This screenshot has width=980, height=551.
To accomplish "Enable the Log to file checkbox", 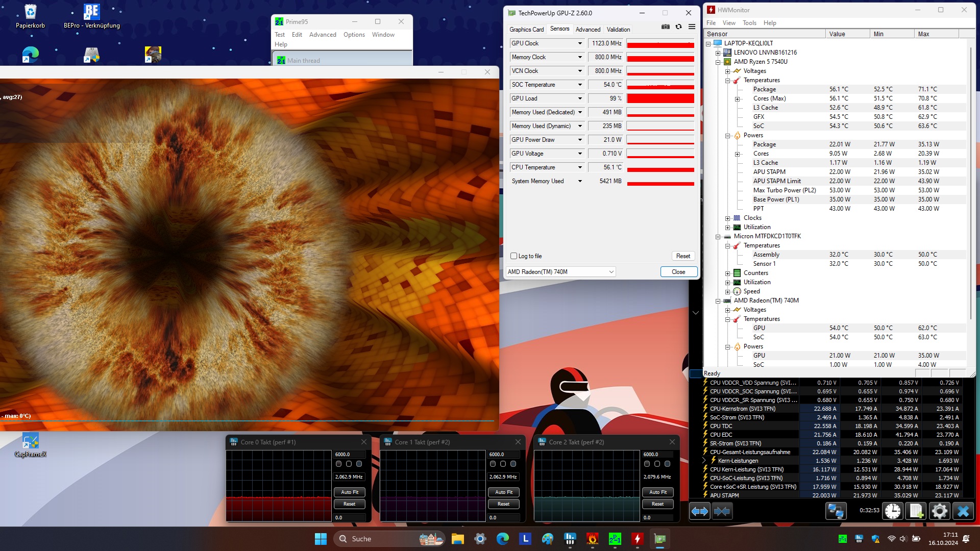I will pos(514,256).
